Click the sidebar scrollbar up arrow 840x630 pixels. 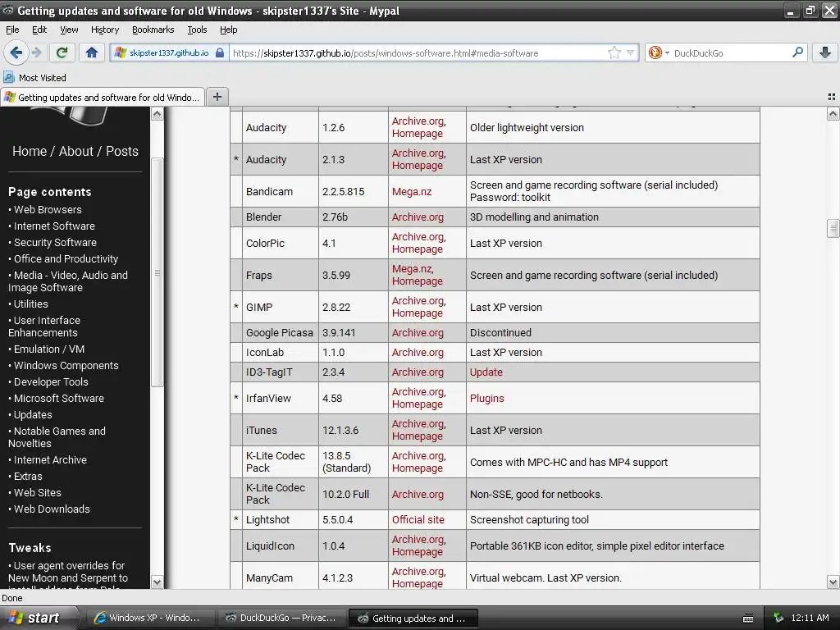point(157,113)
